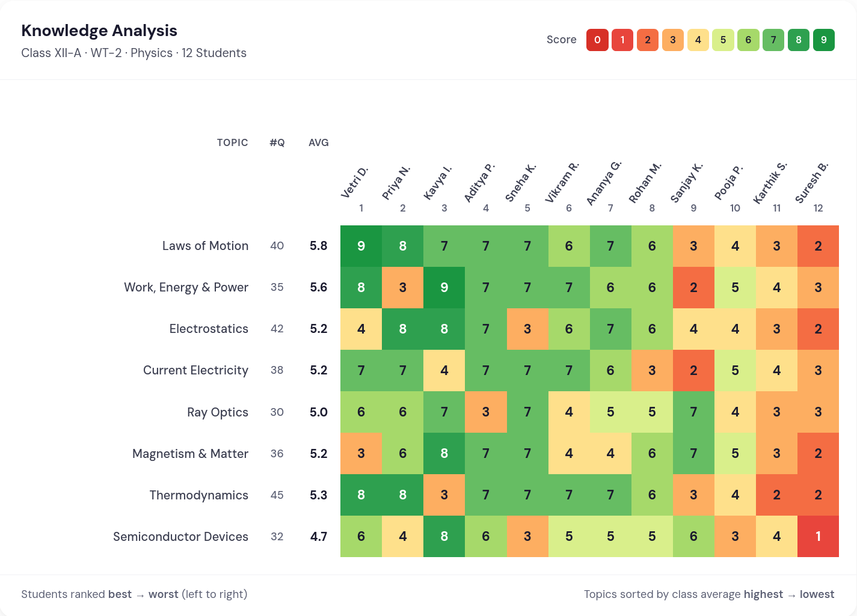Click the red score 0 legend chip

597,40
